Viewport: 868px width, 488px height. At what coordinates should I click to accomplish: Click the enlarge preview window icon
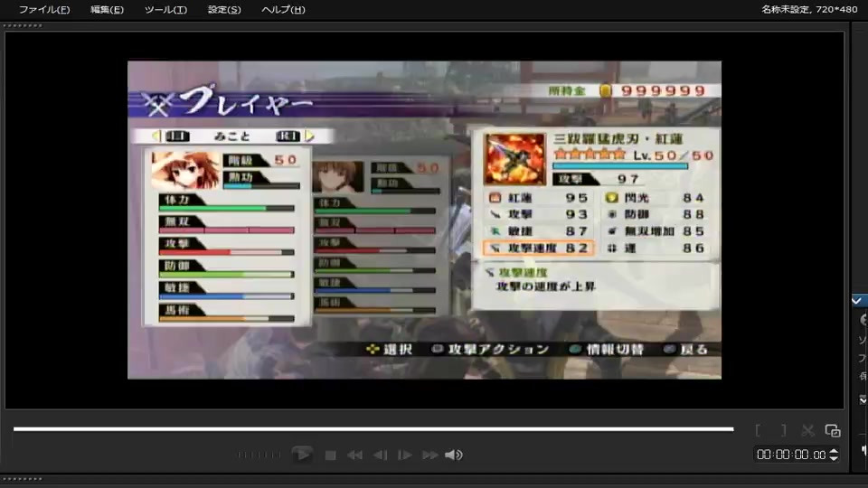833,430
